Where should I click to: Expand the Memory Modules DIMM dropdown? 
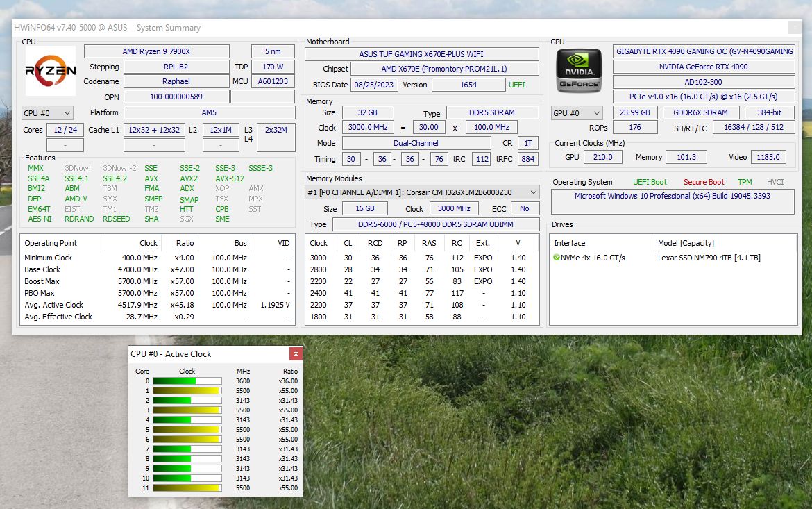(x=422, y=192)
